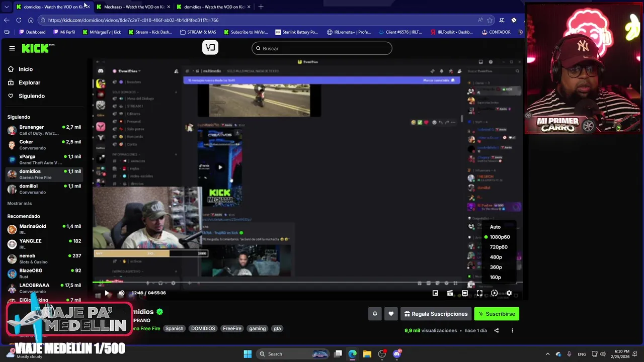This screenshot has width=644, height=362.
Task: Open a new browser tab
Action: click(261, 7)
